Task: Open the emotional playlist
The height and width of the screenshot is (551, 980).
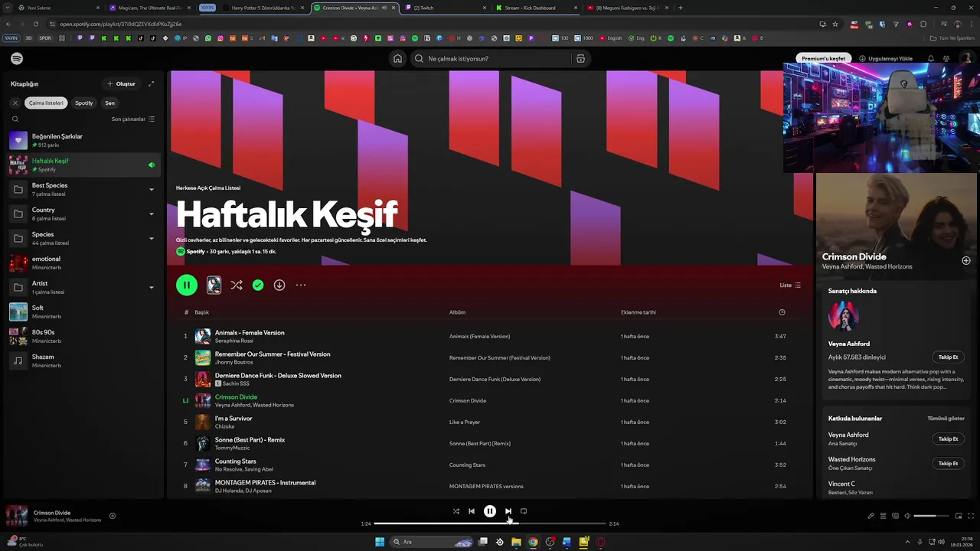Action: (83, 263)
